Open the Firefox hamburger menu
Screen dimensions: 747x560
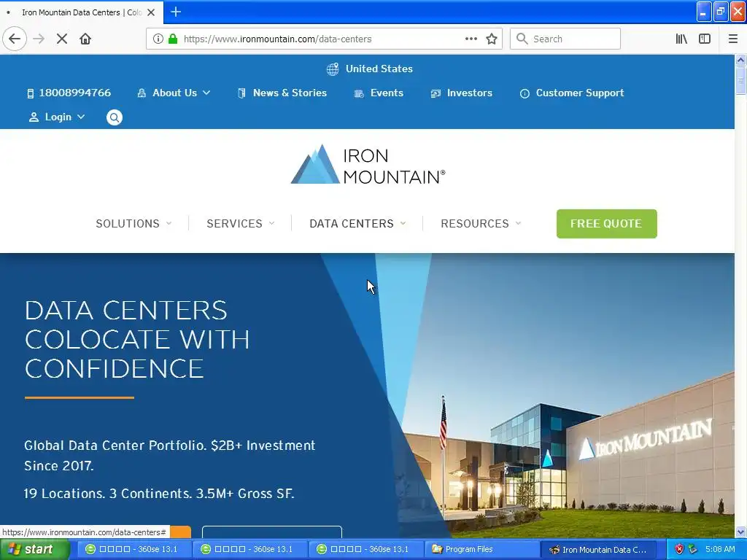732,39
